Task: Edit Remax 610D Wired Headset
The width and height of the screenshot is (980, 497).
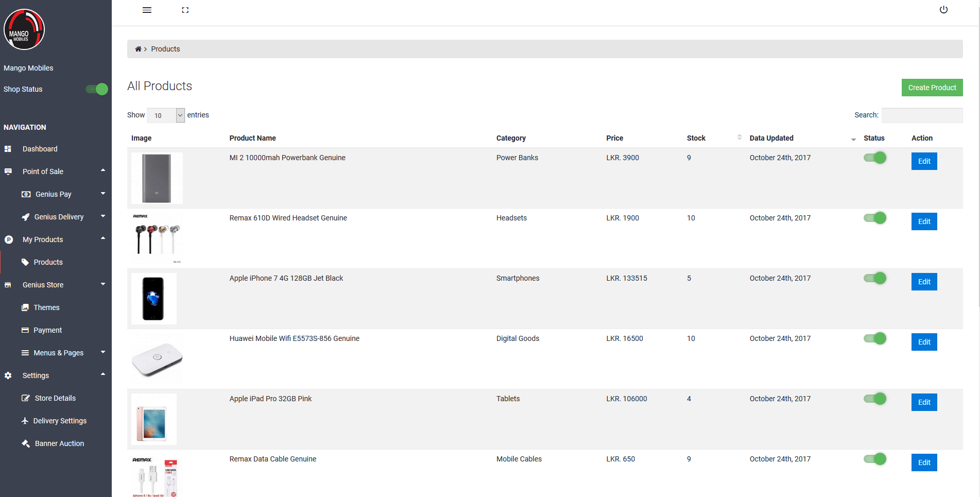Action: click(924, 221)
